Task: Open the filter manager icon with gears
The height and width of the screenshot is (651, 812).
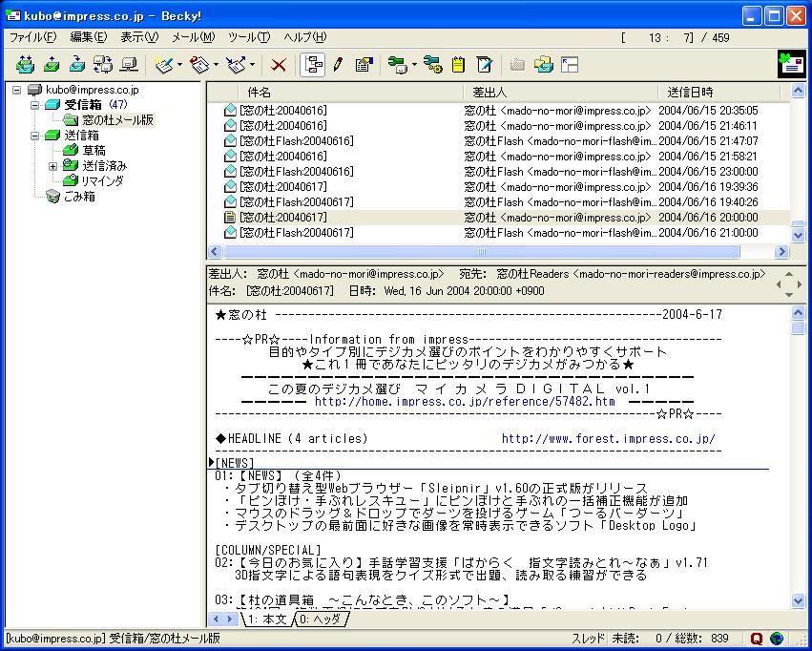Action: pyautogui.click(x=433, y=65)
